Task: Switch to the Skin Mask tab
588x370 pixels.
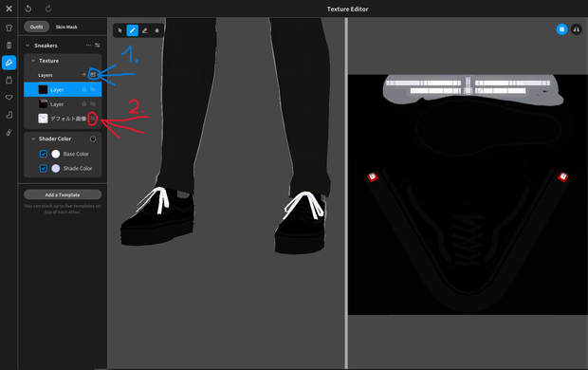Action: (x=66, y=27)
